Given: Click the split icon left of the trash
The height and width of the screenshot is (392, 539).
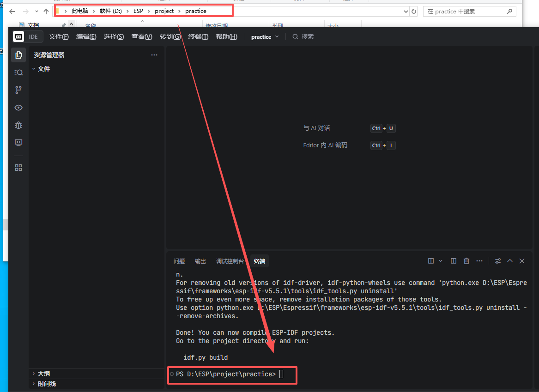Looking at the screenshot, I should pos(454,261).
